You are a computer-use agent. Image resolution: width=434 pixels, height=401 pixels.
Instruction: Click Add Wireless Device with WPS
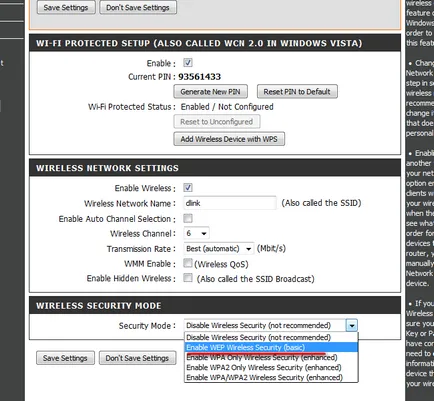[229, 139]
